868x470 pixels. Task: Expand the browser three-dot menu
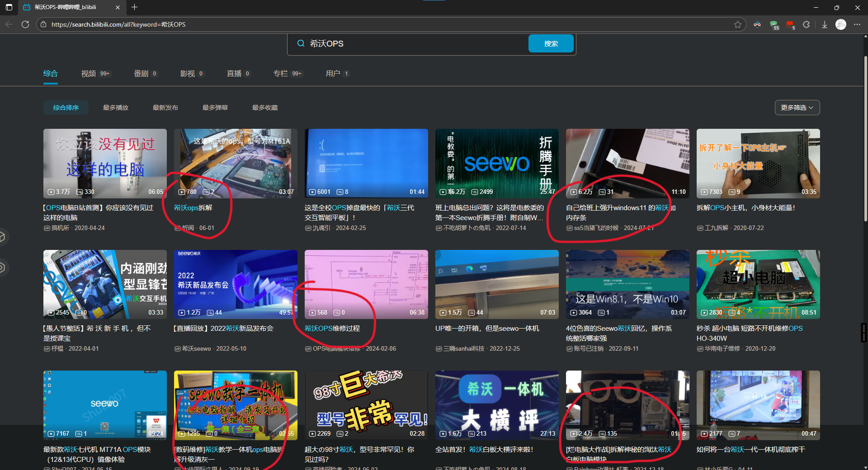[857, 24]
